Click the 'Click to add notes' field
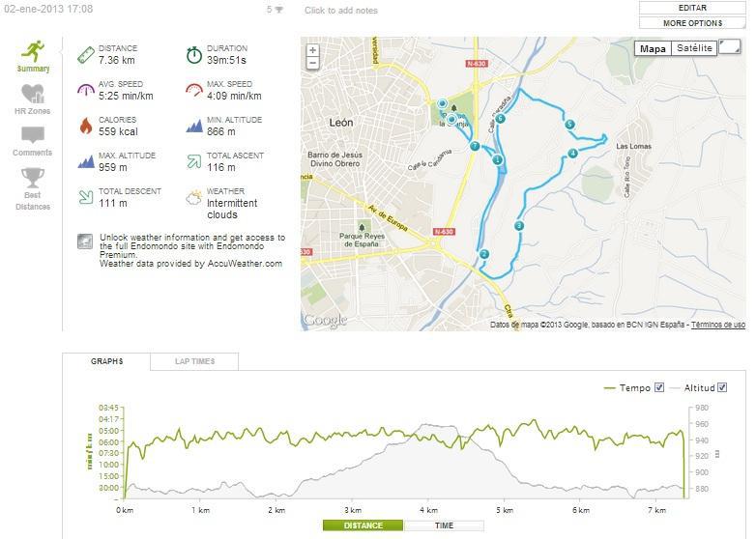 pyautogui.click(x=341, y=11)
